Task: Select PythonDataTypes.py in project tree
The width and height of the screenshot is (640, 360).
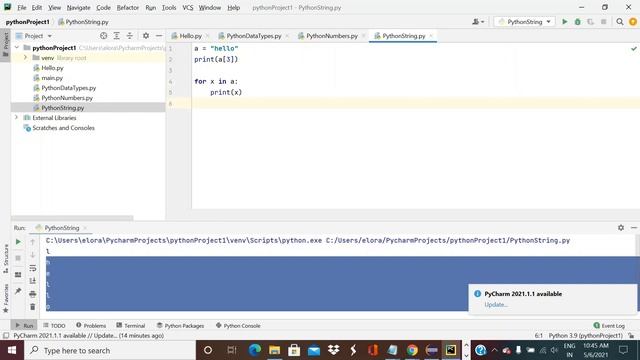Action: (x=69, y=88)
